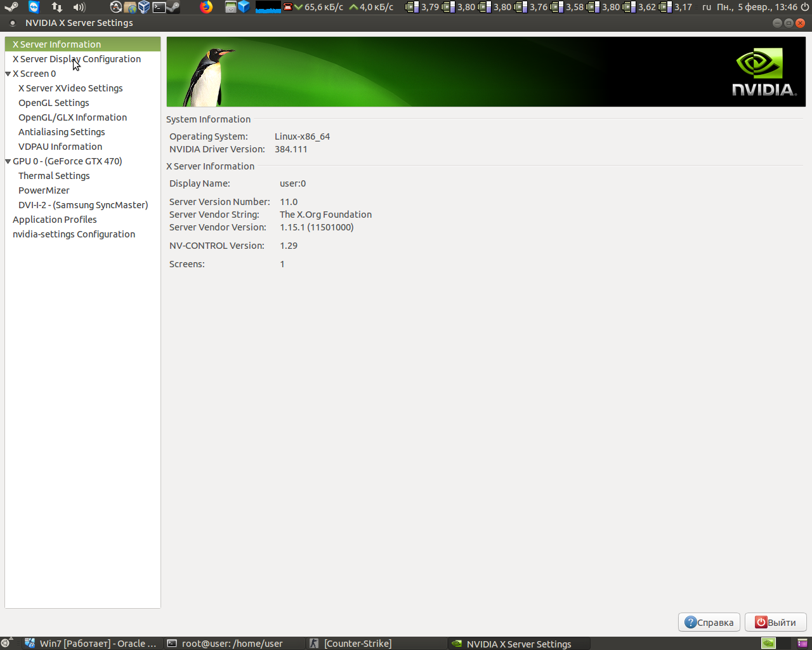Open PowerMizer page
The width and height of the screenshot is (812, 650).
[44, 190]
